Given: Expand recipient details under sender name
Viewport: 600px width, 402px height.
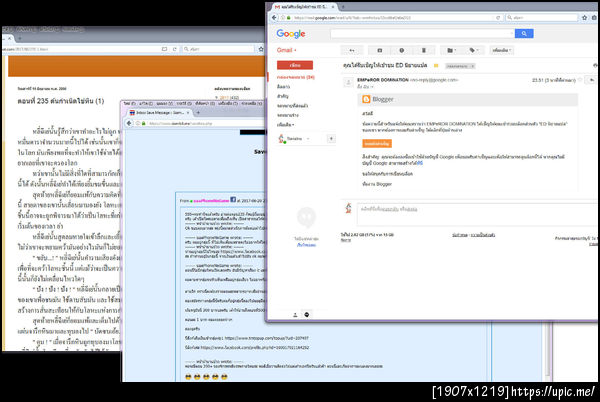Looking at the screenshot, I should [371, 87].
